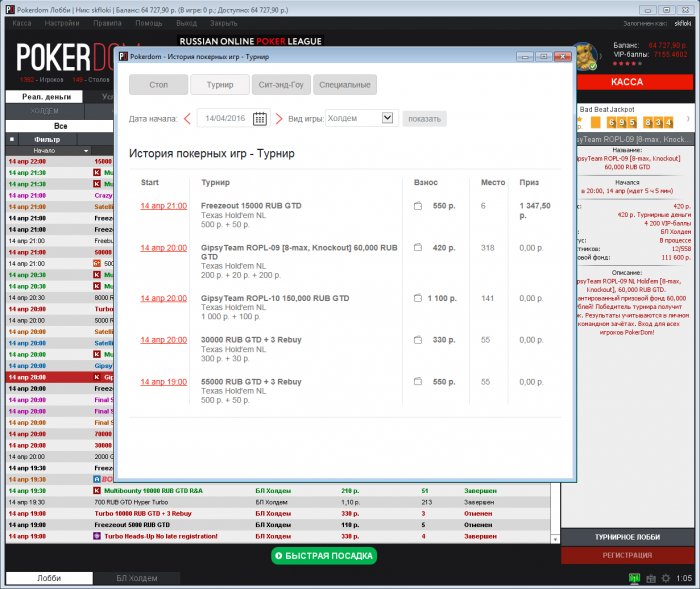
Task: Switch to the Сит-энд-Гоу tab
Action: tap(281, 85)
